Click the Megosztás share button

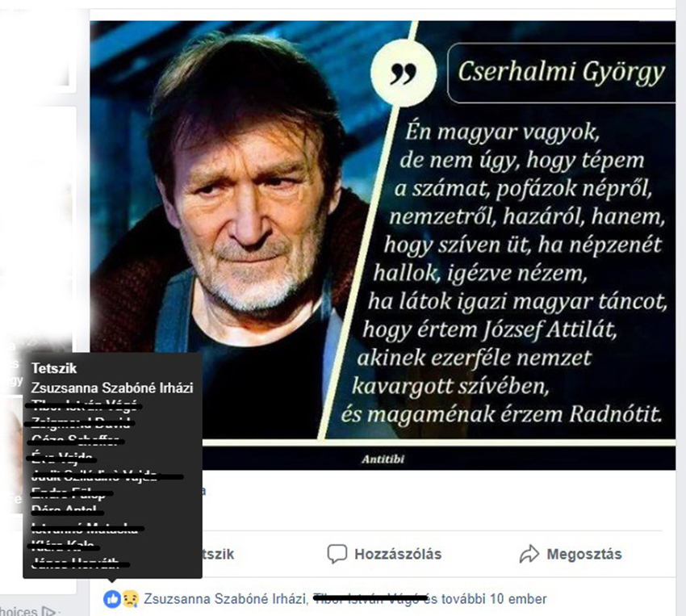[x=571, y=554]
